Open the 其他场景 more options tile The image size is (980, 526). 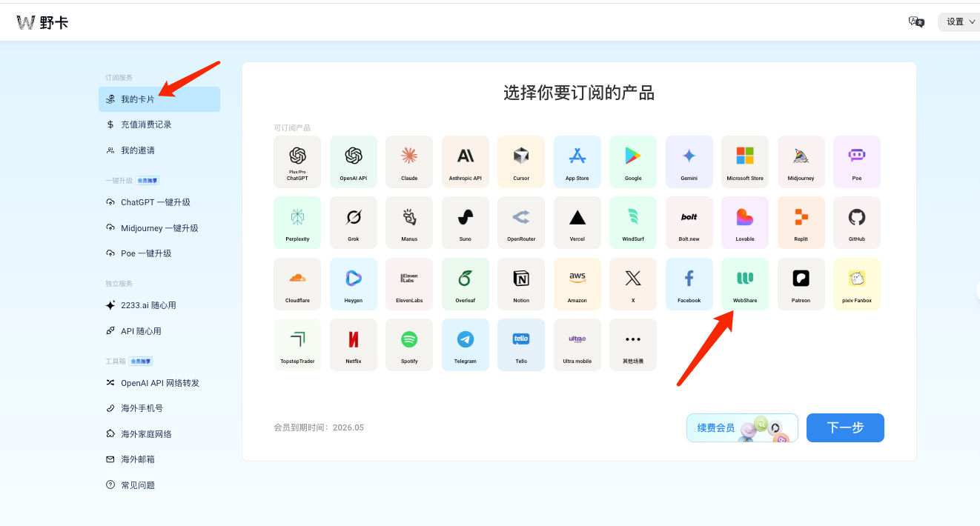[x=633, y=344]
